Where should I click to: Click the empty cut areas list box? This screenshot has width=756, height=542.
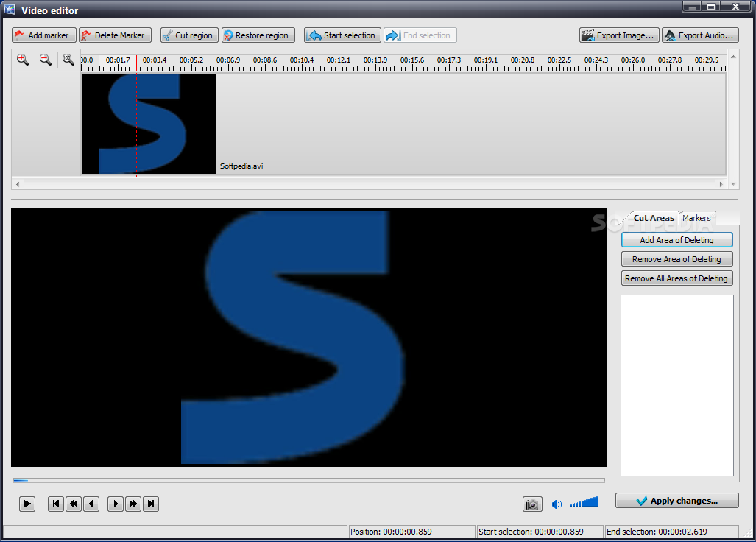pos(677,386)
